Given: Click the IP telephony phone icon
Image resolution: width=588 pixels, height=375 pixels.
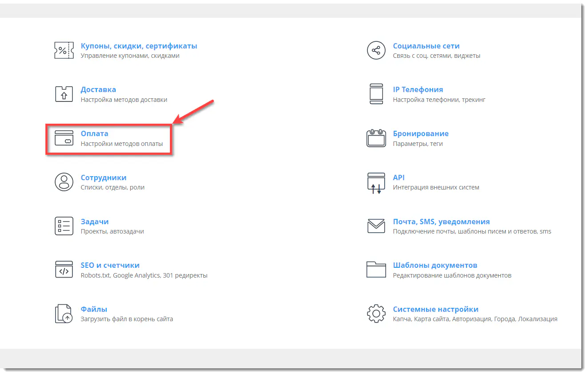Looking at the screenshot, I should point(376,94).
